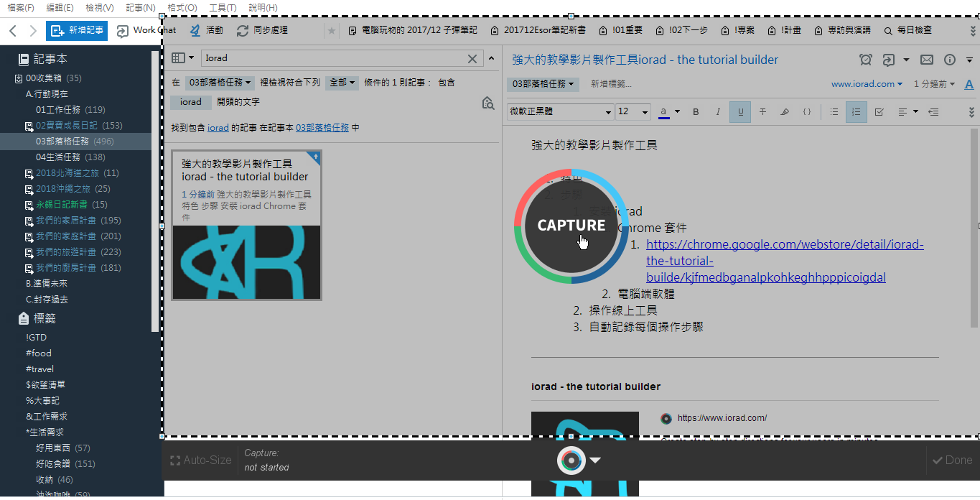Screen dimensions: 980x500
Task: Collapse the search details chevron
Action: click(x=491, y=59)
